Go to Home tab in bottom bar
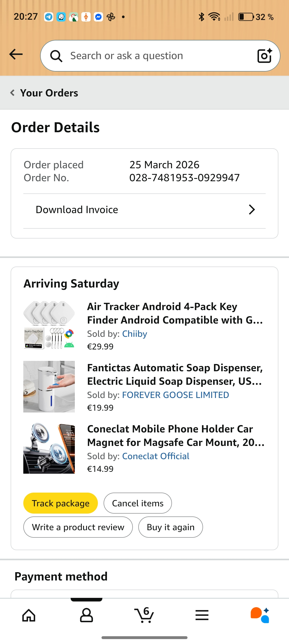The height and width of the screenshot is (644, 289). click(x=29, y=615)
